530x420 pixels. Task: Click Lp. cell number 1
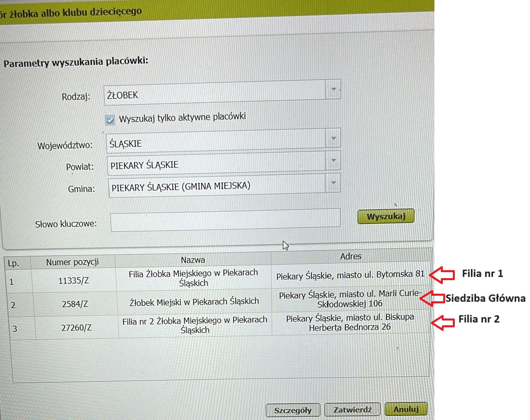pyautogui.click(x=18, y=281)
